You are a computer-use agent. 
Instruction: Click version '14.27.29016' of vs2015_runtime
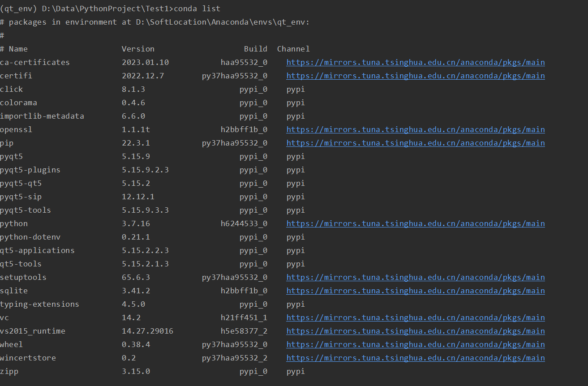point(147,331)
